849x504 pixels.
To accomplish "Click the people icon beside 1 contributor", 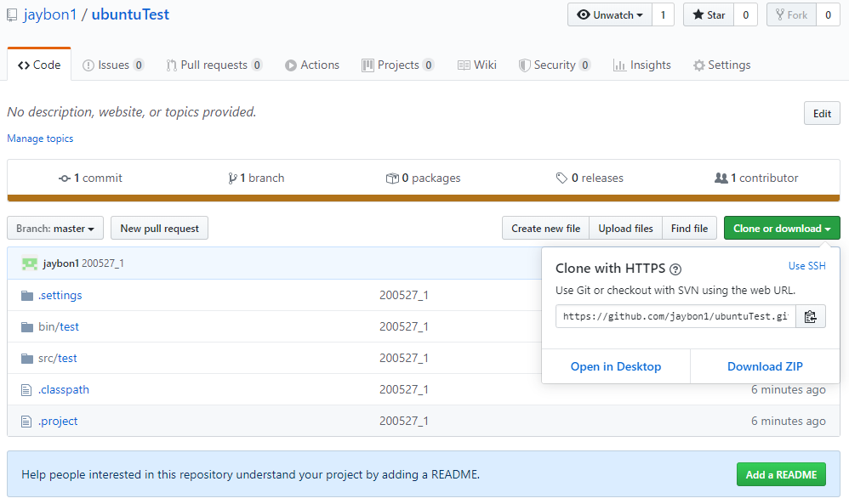I will 721,178.
